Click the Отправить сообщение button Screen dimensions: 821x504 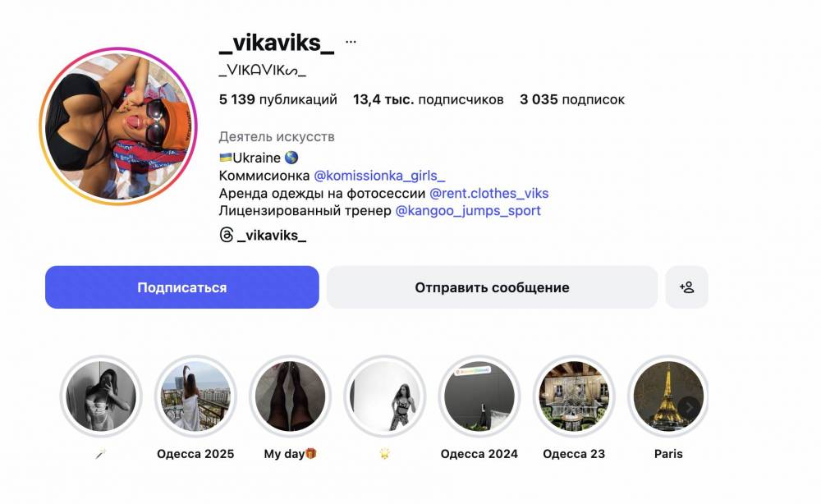[x=492, y=287]
